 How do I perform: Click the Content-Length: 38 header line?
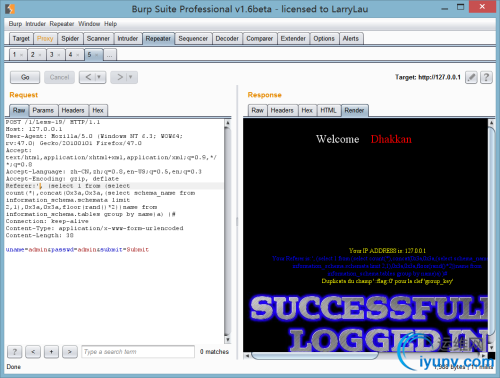40,235
